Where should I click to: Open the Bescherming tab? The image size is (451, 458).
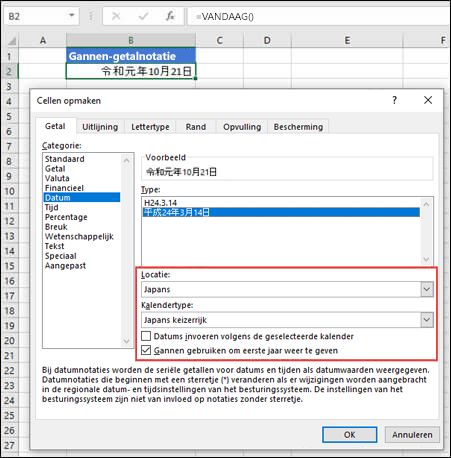(x=298, y=127)
